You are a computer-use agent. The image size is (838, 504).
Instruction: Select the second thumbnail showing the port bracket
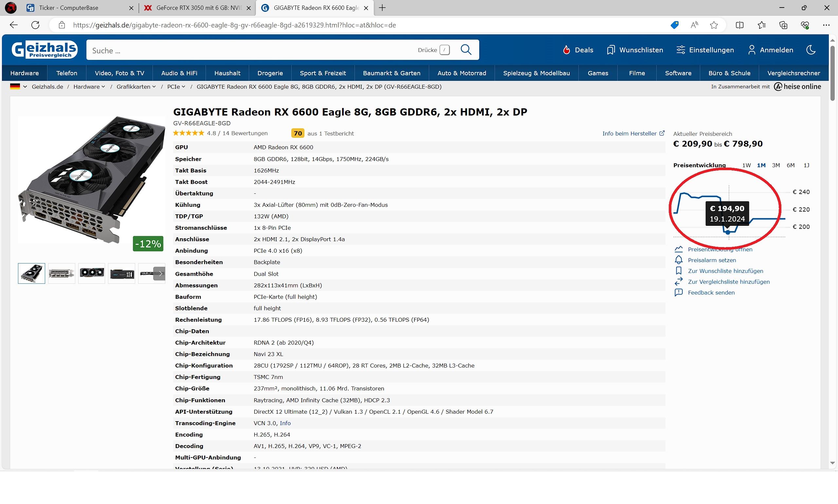point(62,273)
